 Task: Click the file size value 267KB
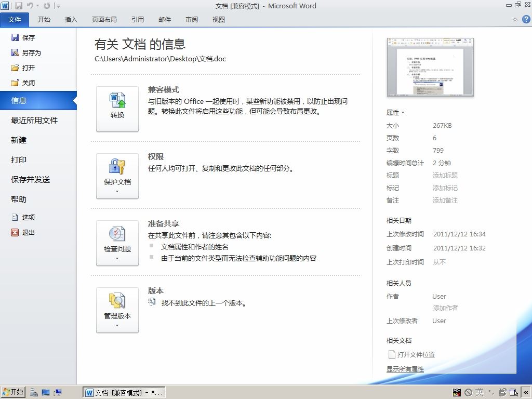pyautogui.click(x=442, y=126)
